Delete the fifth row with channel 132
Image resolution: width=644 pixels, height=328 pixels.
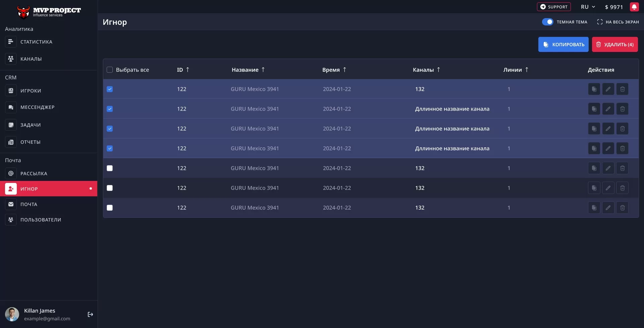point(623,168)
